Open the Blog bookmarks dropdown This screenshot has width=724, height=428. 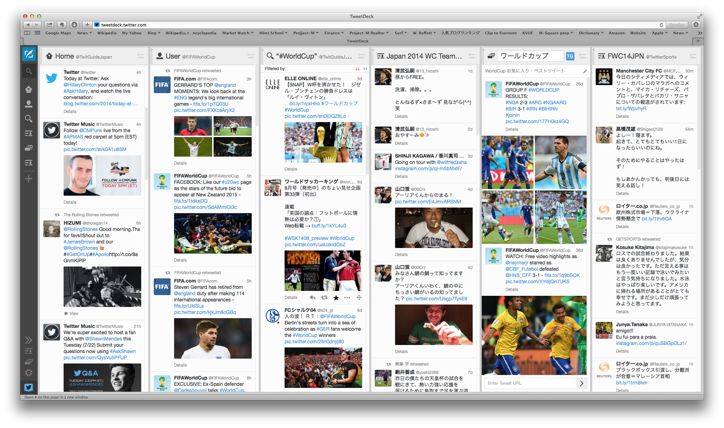pyautogui.click(x=154, y=33)
